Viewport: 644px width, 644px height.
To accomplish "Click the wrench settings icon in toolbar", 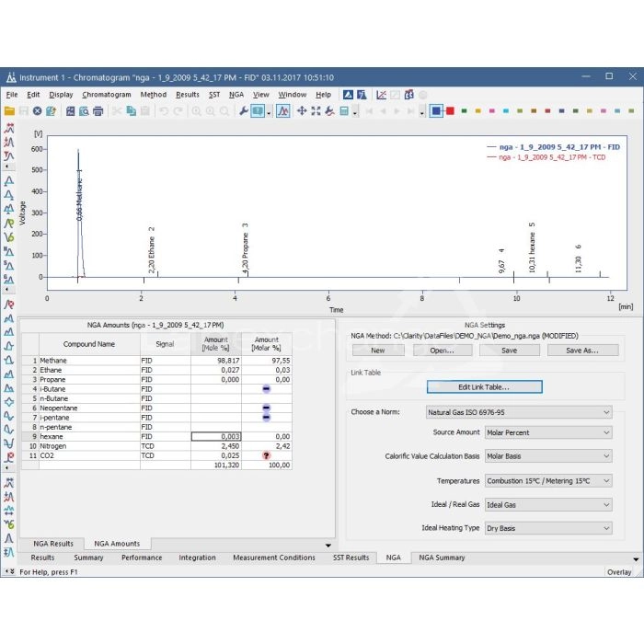I will pos(243,111).
